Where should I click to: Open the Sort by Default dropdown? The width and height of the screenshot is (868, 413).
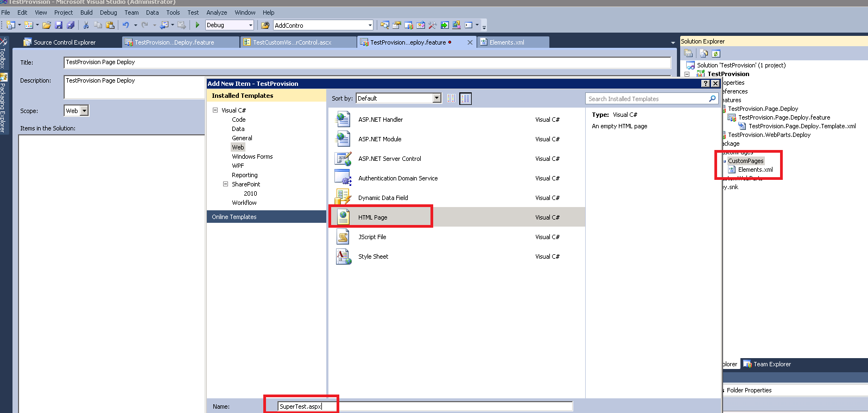tap(437, 98)
